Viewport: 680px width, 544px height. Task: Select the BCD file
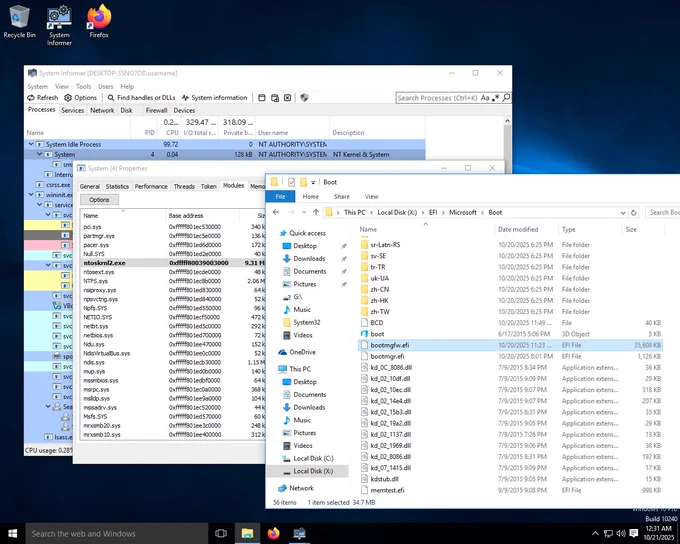pos(511,323)
